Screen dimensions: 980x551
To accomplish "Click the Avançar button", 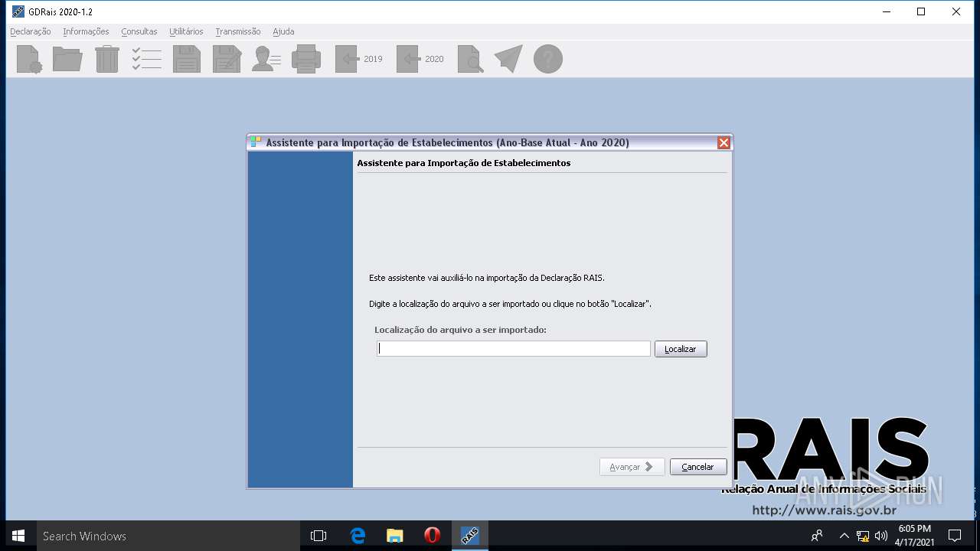I will 632,467.
